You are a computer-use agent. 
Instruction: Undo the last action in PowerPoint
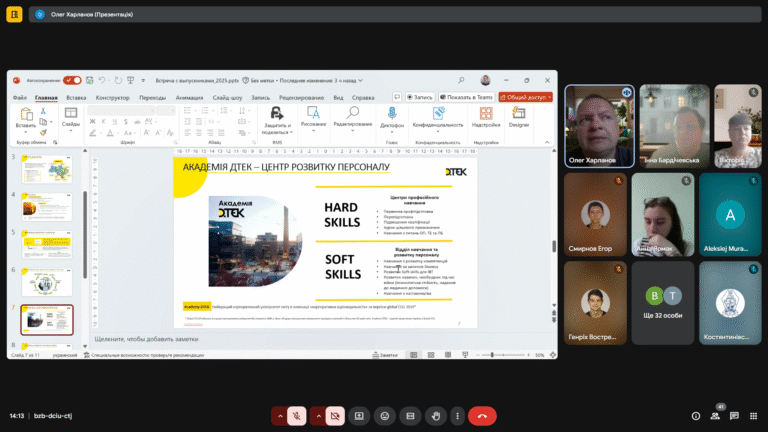click(x=102, y=80)
